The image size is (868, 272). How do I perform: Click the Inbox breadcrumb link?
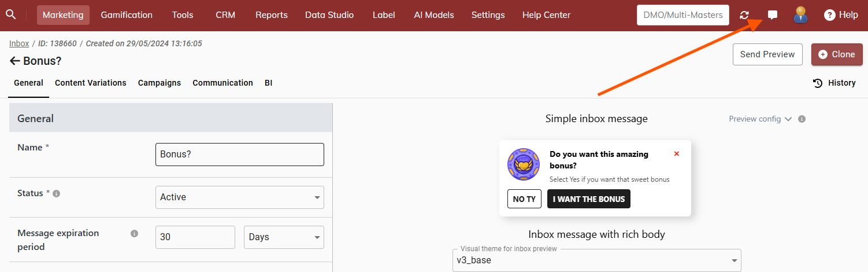19,43
